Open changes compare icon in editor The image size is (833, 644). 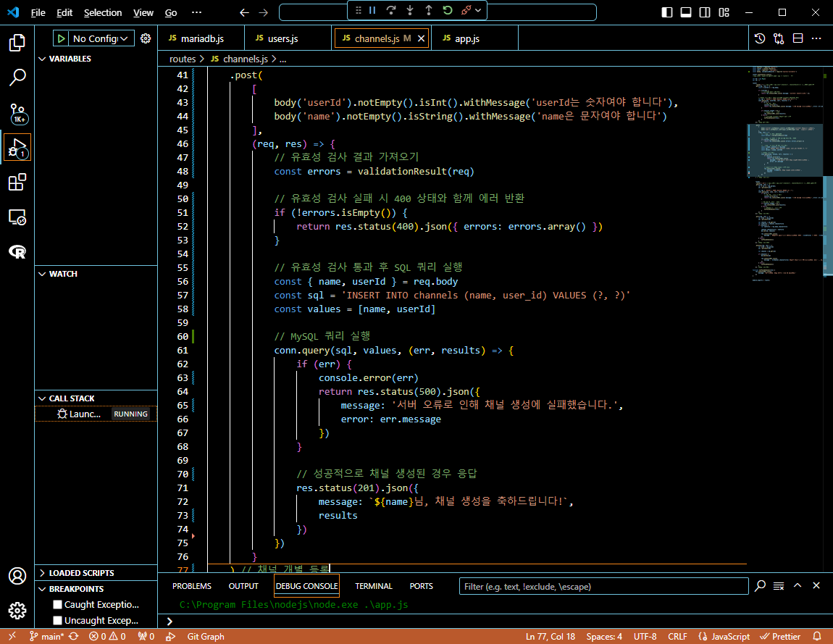pos(779,38)
